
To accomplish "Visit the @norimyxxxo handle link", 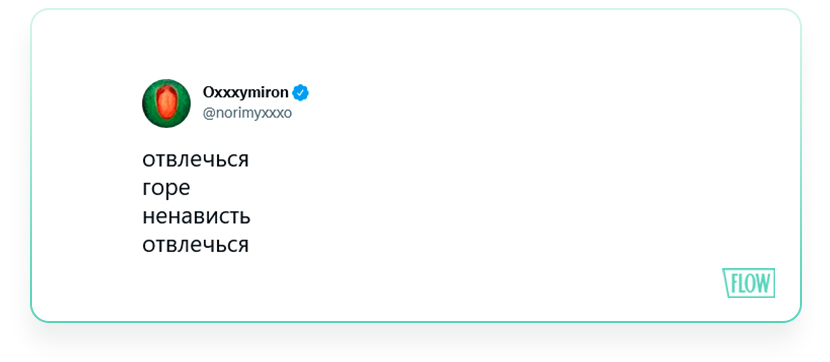I will 247,113.
